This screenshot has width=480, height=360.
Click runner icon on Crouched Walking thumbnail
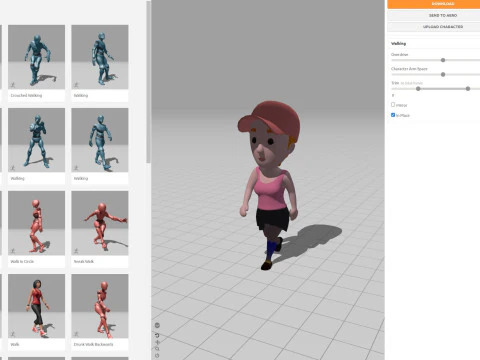(13, 85)
